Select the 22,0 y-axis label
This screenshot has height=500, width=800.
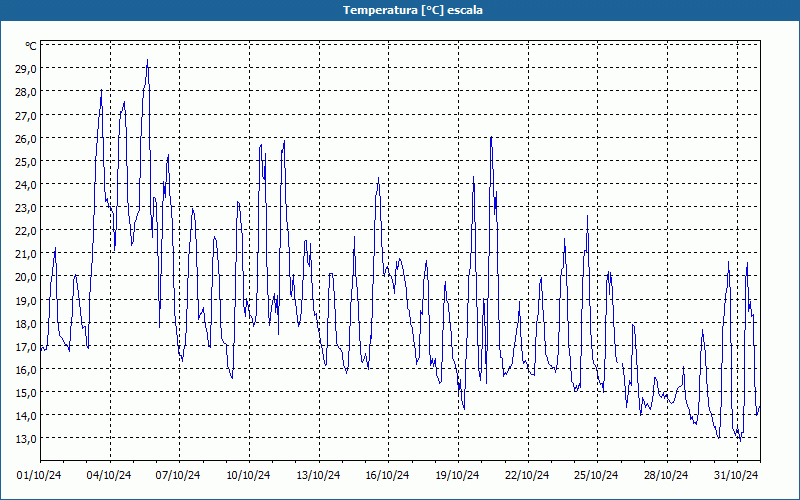click(x=26, y=231)
